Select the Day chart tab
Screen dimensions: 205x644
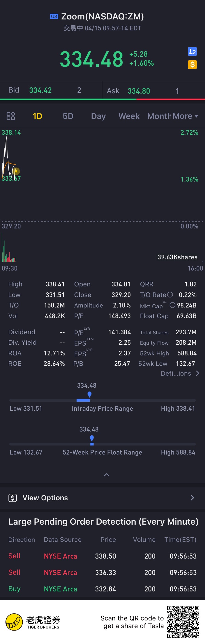tap(98, 116)
